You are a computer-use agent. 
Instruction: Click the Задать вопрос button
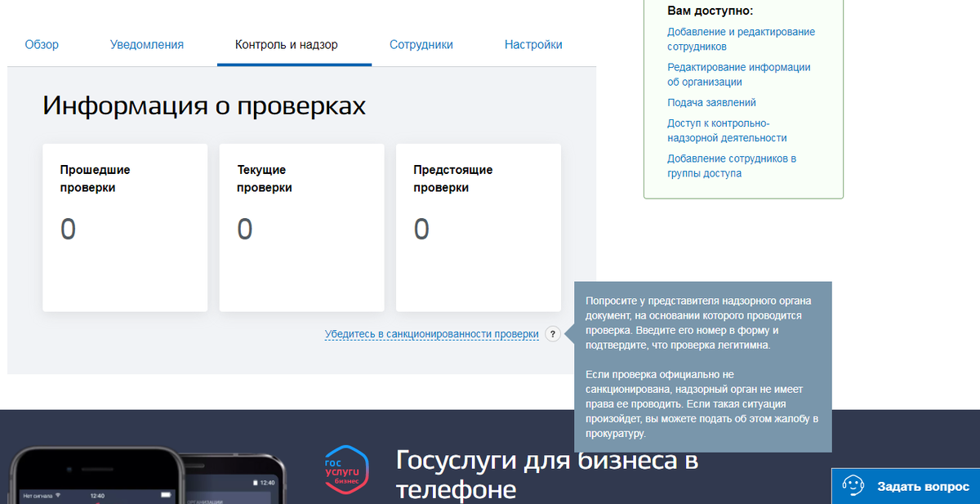tap(906, 486)
